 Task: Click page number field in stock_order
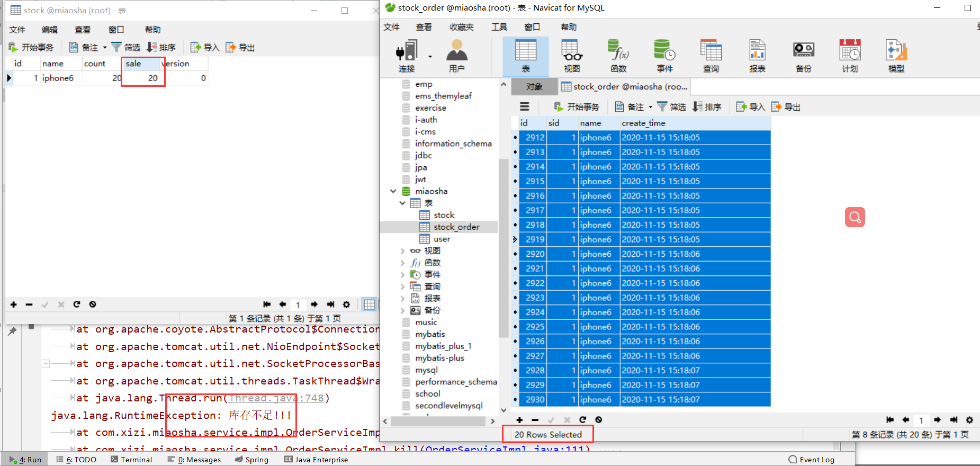[x=921, y=420]
